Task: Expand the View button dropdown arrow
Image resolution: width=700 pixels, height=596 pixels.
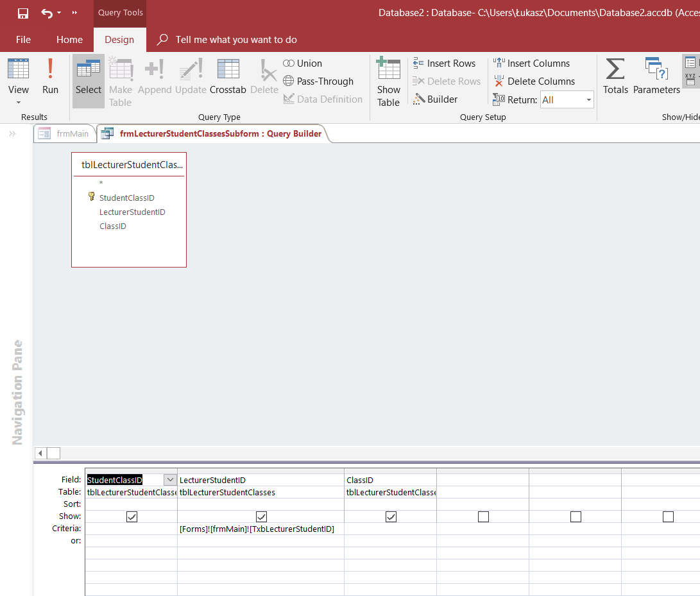Action: (18, 103)
